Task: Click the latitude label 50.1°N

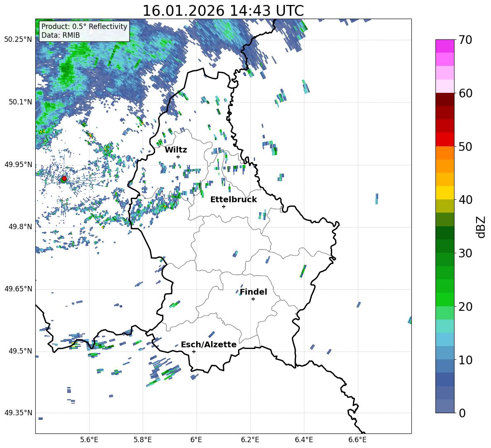Action: coord(20,102)
